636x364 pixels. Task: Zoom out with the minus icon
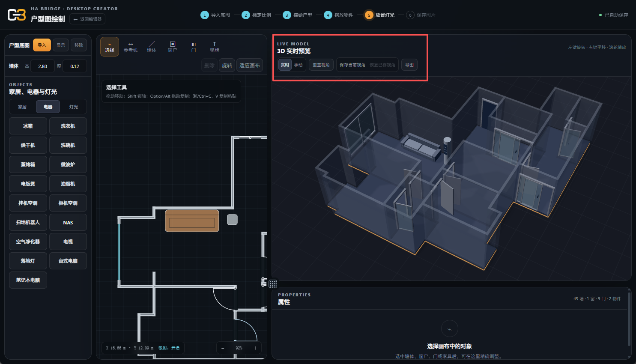click(223, 348)
